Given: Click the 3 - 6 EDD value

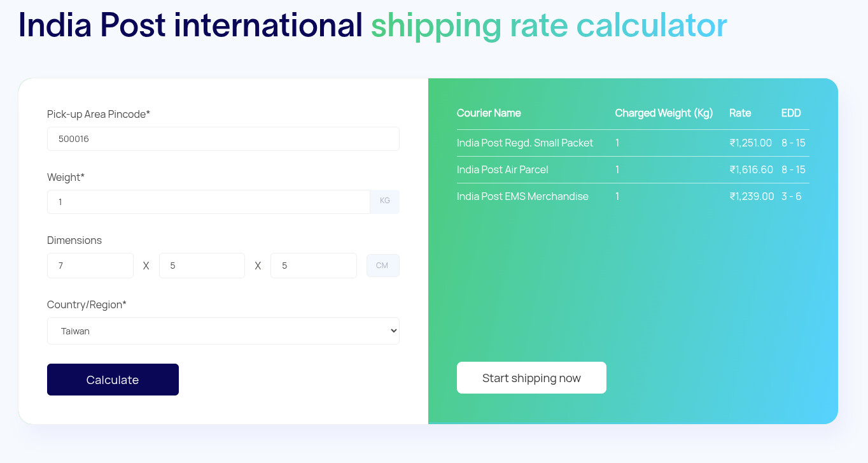Looking at the screenshot, I should click(x=791, y=196).
